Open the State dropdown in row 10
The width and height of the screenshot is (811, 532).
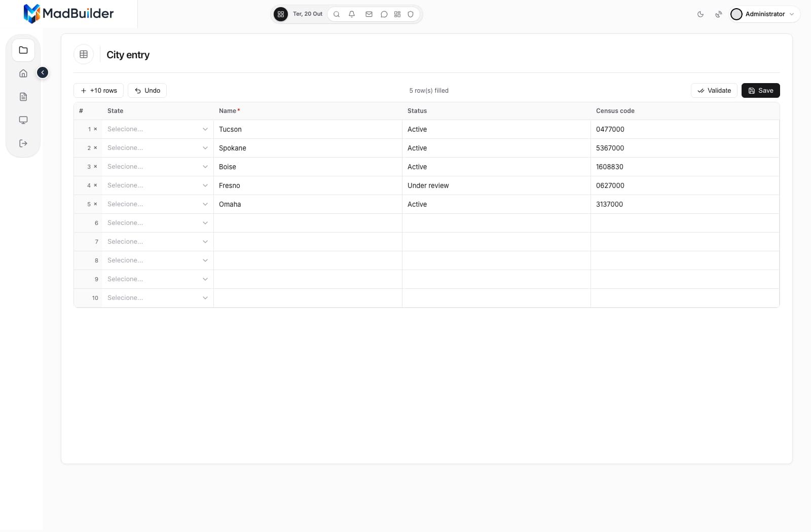158,298
